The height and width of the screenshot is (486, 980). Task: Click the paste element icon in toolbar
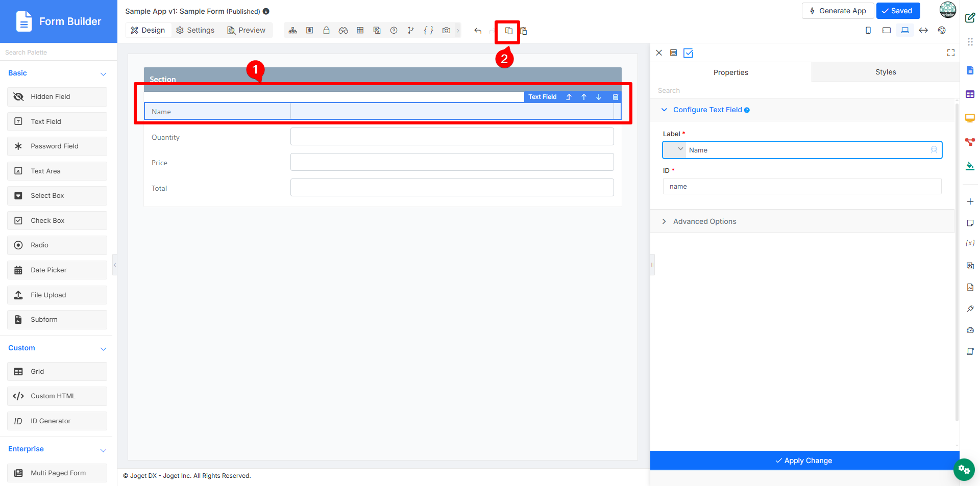pos(524,31)
